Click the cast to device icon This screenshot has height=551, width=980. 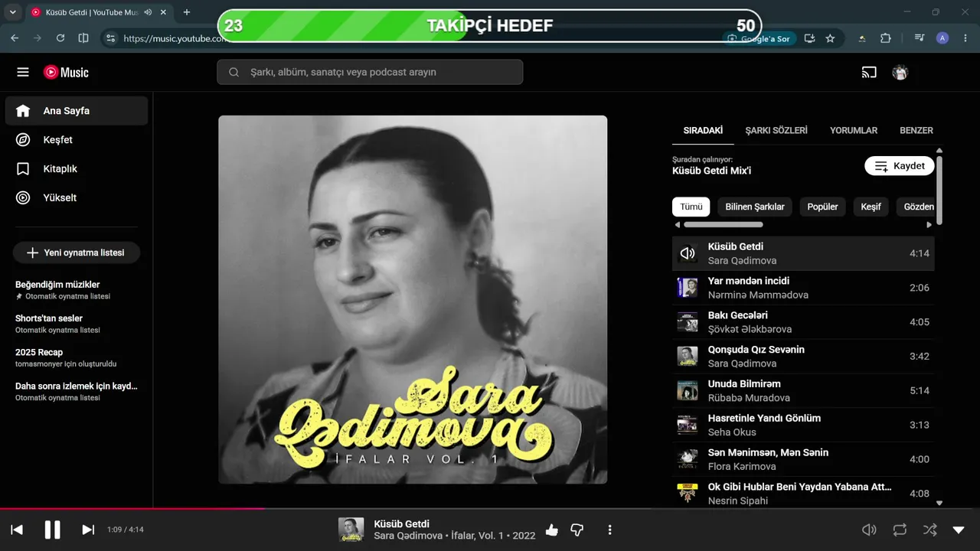coord(869,72)
